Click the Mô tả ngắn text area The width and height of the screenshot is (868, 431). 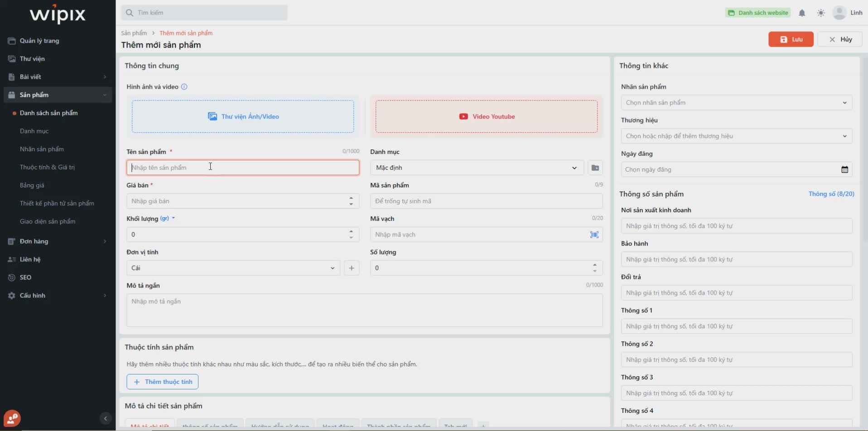pos(365,310)
